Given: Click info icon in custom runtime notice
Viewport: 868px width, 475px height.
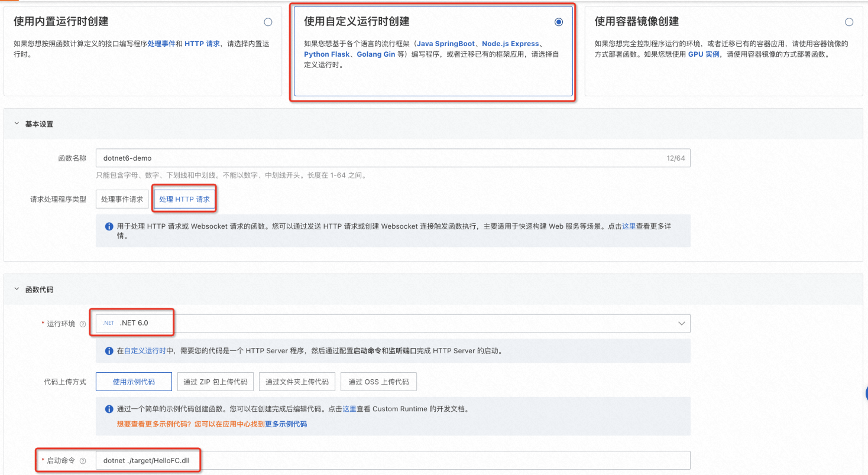Looking at the screenshot, I should pos(109,351).
